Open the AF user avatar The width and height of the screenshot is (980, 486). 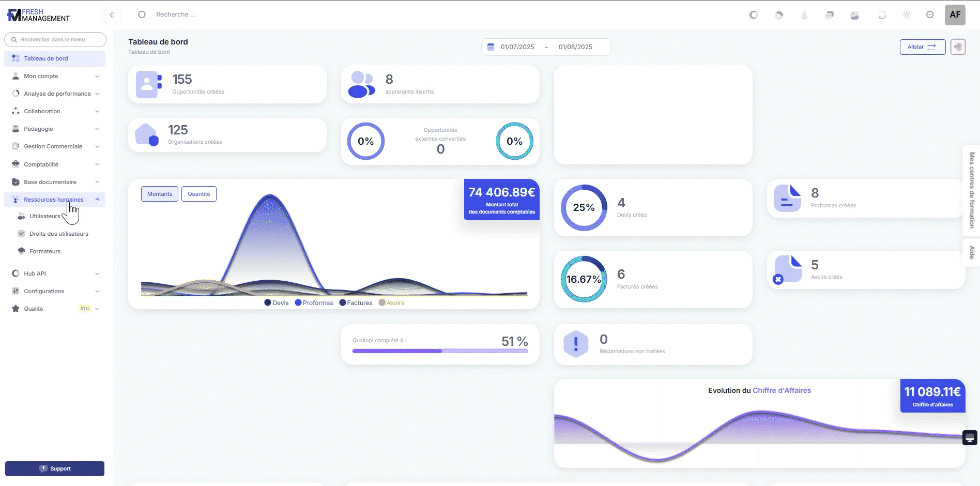(x=955, y=15)
